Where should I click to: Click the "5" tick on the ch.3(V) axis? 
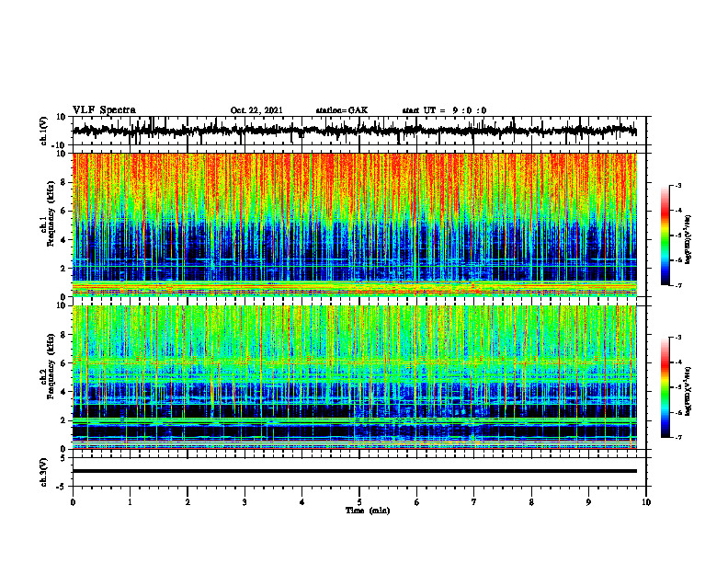coord(64,458)
